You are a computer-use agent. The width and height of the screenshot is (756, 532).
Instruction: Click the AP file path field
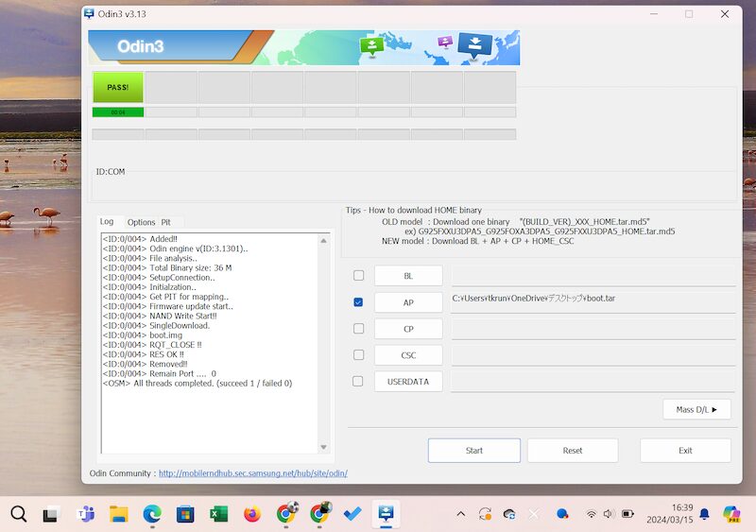[593, 301]
